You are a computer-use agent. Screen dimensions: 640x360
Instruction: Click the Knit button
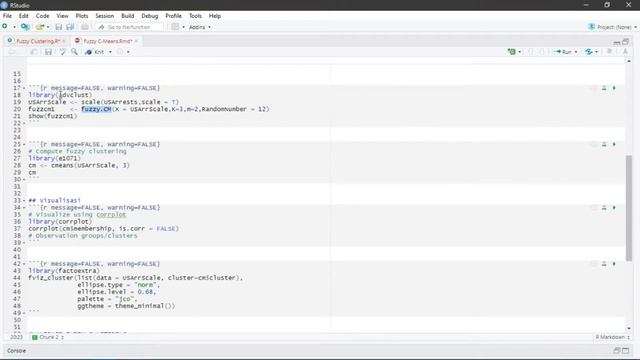click(x=95, y=52)
